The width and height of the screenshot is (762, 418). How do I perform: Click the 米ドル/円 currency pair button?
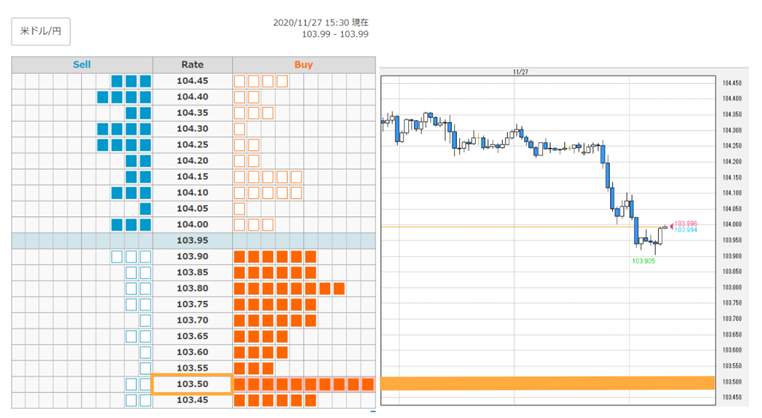pos(41,32)
